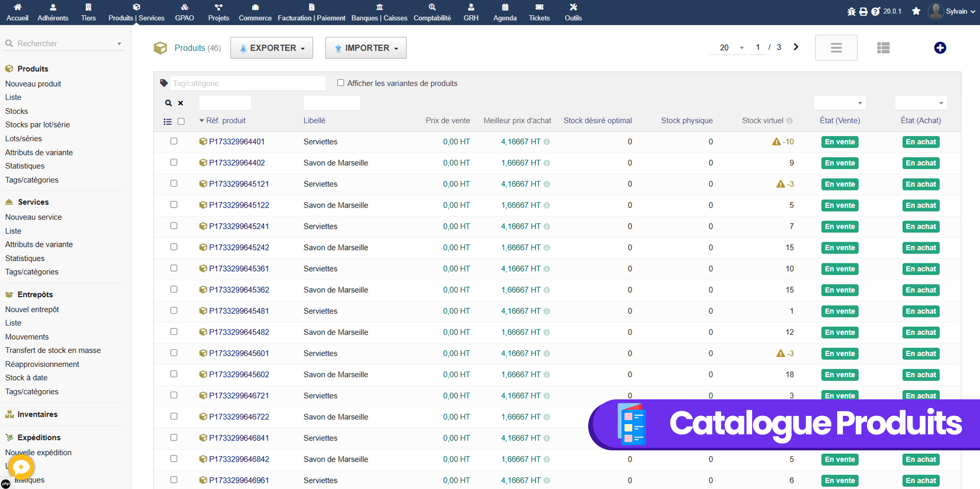Image resolution: width=980 pixels, height=489 pixels.
Task: Open Stocks par lot/série link
Action: coord(37,125)
